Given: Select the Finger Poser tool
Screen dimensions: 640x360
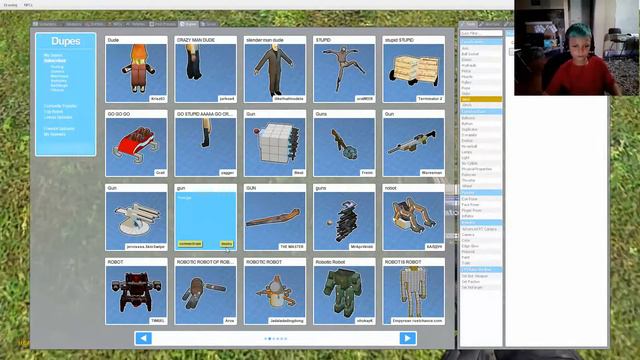Looking at the screenshot, I should (x=481, y=210).
